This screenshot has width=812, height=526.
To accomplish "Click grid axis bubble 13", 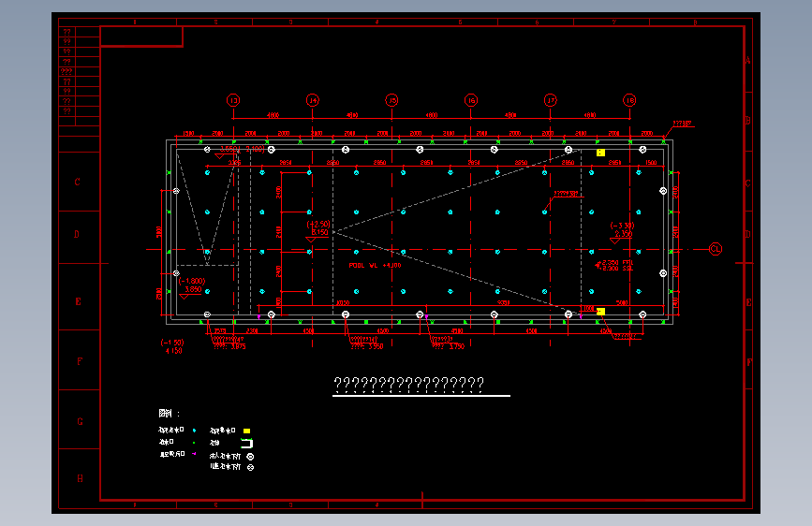I will (233, 100).
